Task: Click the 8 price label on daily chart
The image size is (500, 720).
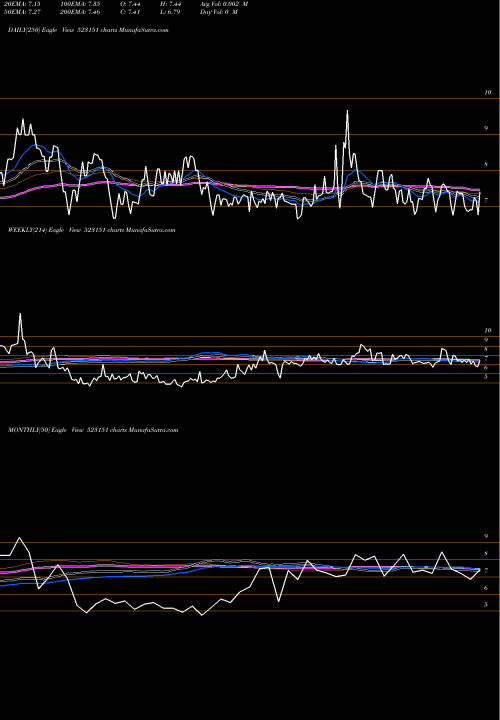Action: point(486,164)
